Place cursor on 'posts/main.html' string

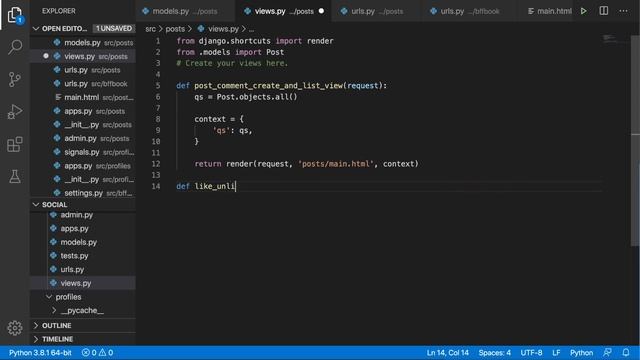pyautogui.click(x=336, y=164)
